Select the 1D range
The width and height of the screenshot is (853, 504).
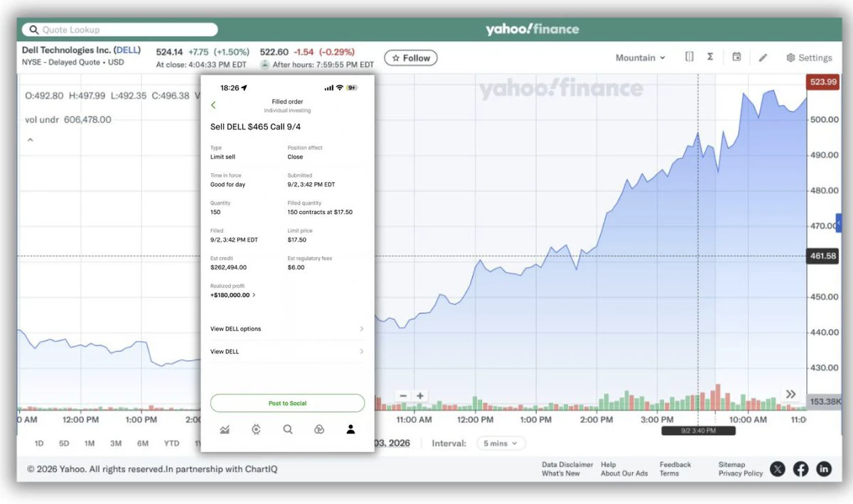pos(39,444)
